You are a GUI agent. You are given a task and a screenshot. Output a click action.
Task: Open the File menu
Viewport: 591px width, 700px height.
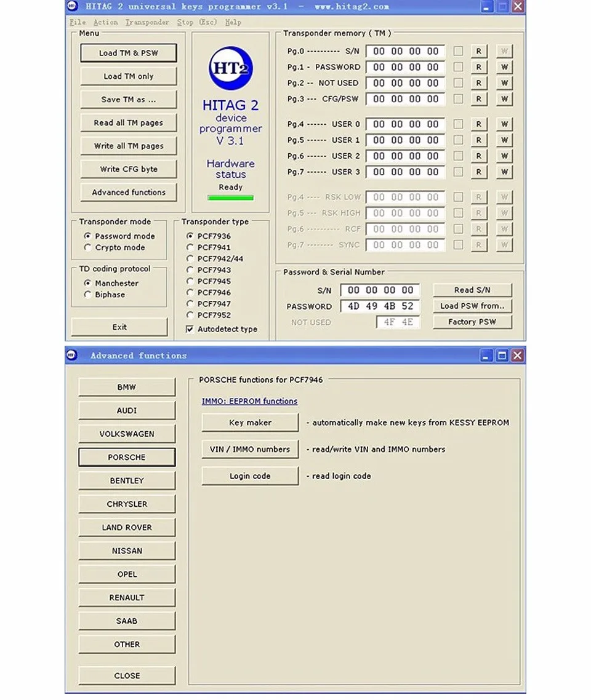[x=78, y=22]
